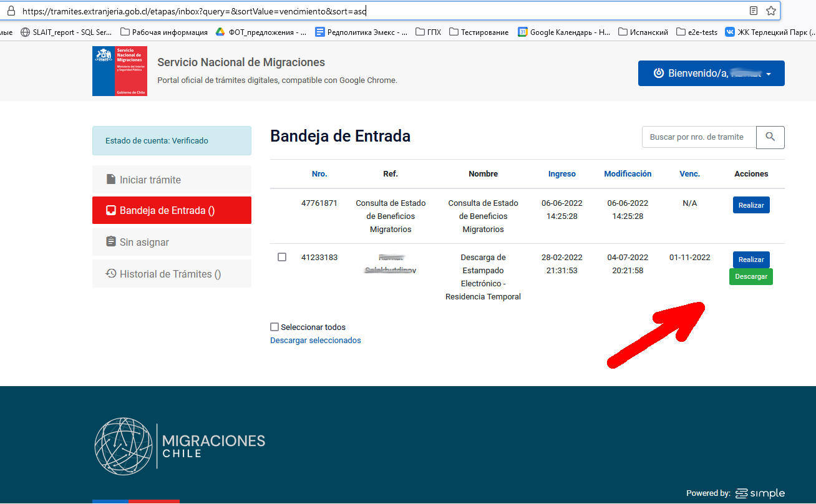Expand the Bienvenido/a user dropdown

coord(711,74)
